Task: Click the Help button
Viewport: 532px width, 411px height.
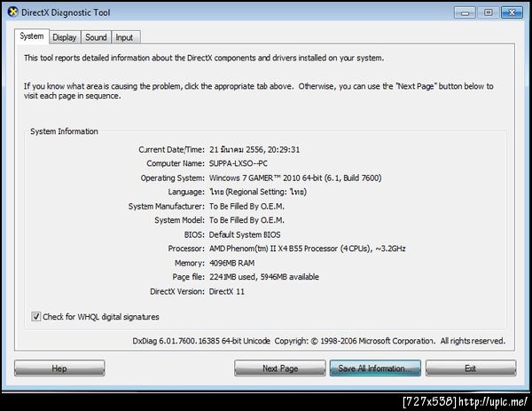Action: pyautogui.click(x=59, y=368)
